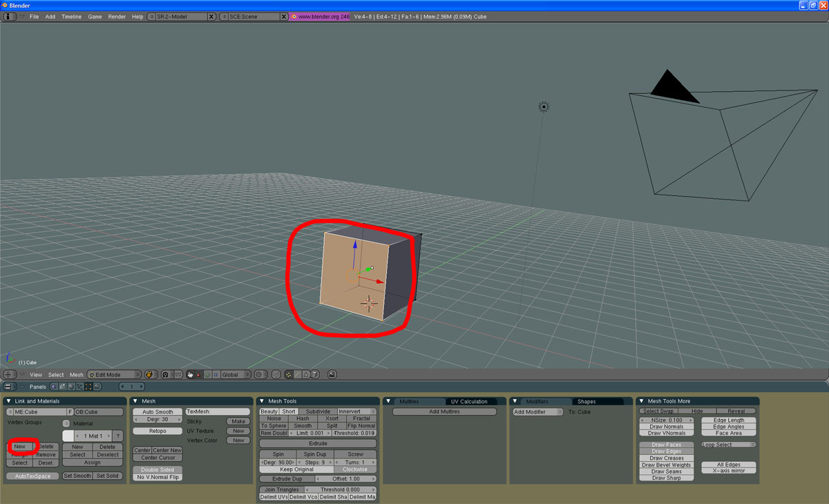Enable Draw Creases

pyautogui.click(x=667, y=458)
